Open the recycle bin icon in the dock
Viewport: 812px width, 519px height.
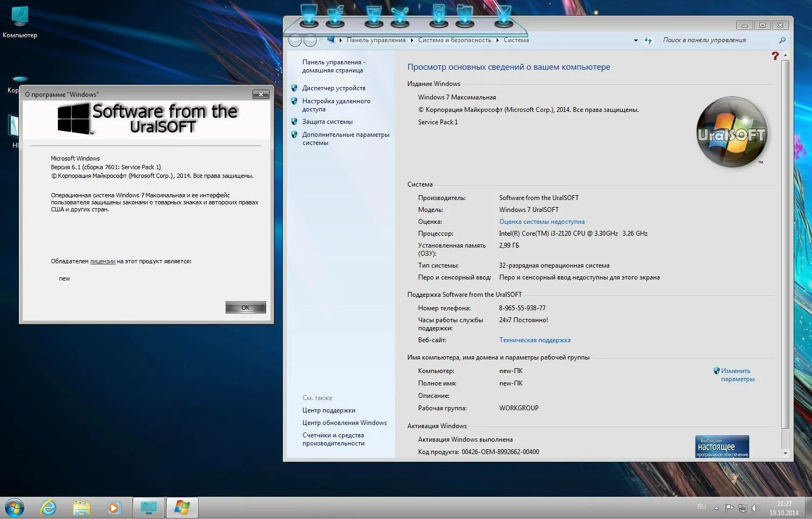504,15
